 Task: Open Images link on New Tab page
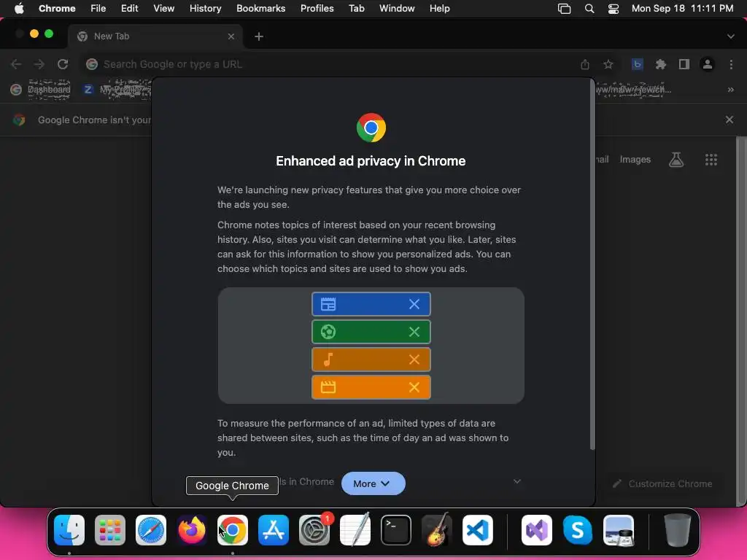pyautogui.click(x=635, y=160)
